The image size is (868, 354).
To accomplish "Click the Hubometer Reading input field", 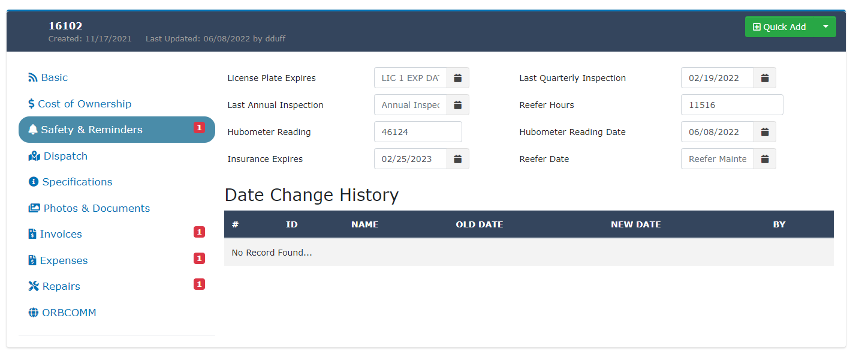I will coord(418,132).
